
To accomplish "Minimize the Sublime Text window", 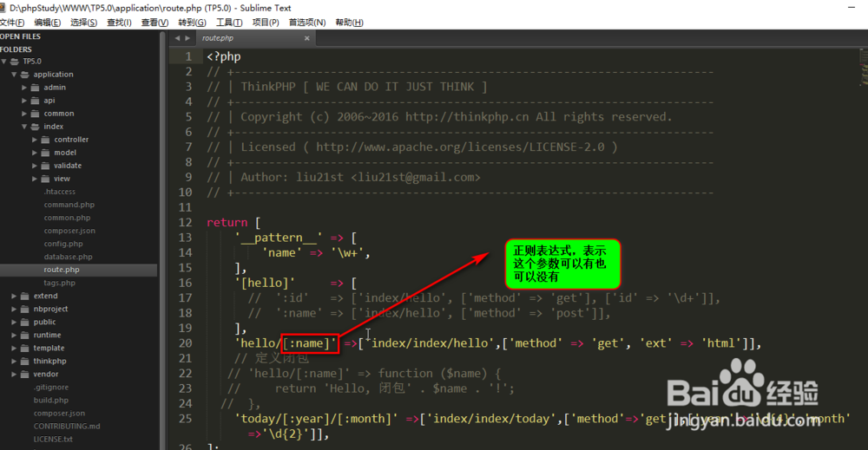I will pyautogui.click(x=852, y=7).
